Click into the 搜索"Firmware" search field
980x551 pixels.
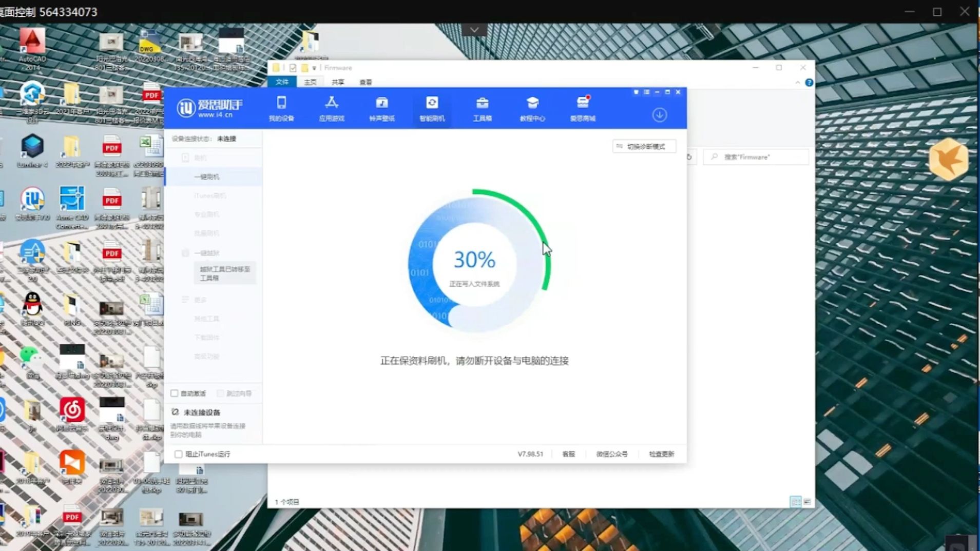pyautogui.click(x=756, y=157)
